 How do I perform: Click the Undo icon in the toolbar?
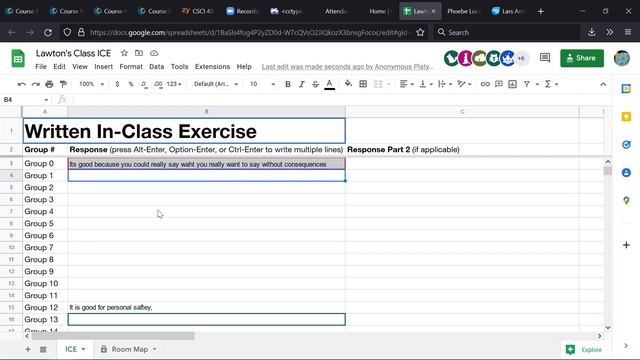point(22,84)
